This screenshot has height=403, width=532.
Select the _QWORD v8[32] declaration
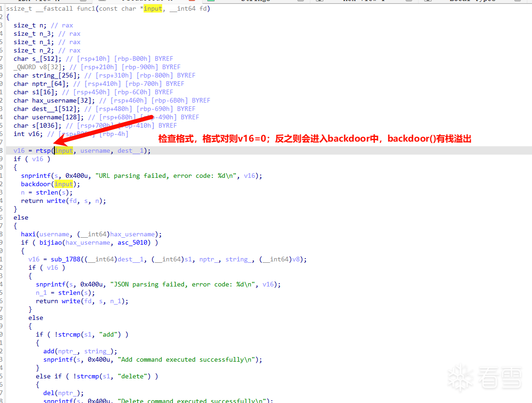37,67
